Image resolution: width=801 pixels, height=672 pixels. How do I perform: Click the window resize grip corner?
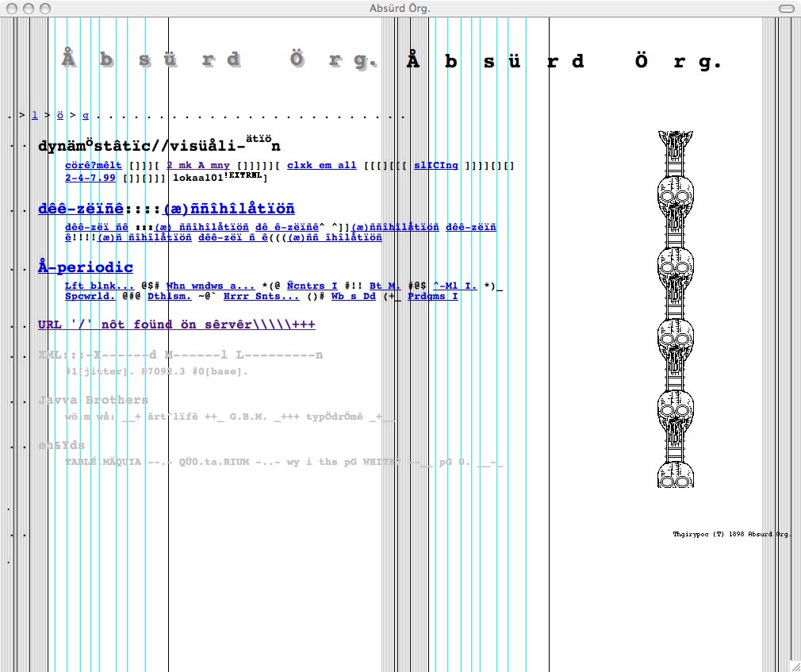(x=795, y=666)
